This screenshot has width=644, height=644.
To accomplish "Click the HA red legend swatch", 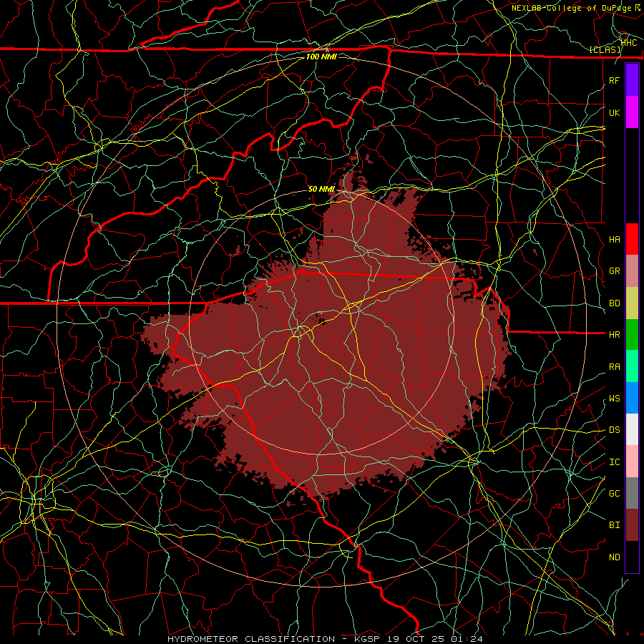I will pyautogui.click(x=632, y=239).
